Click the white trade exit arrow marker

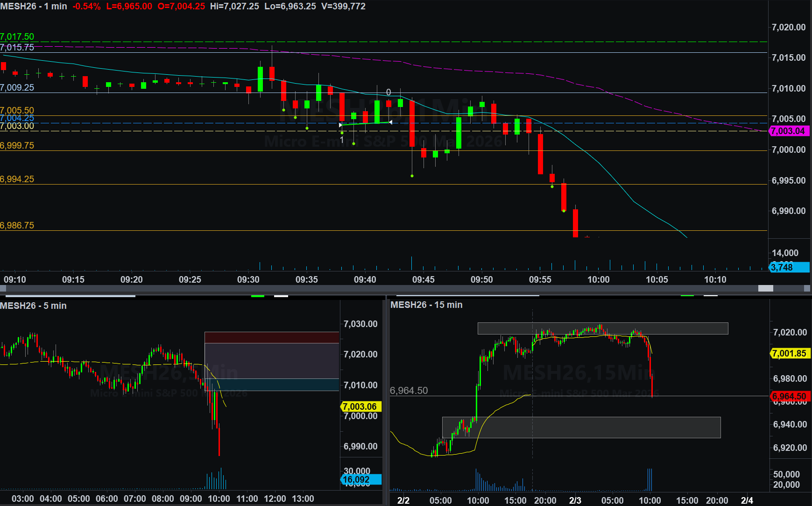390,122
